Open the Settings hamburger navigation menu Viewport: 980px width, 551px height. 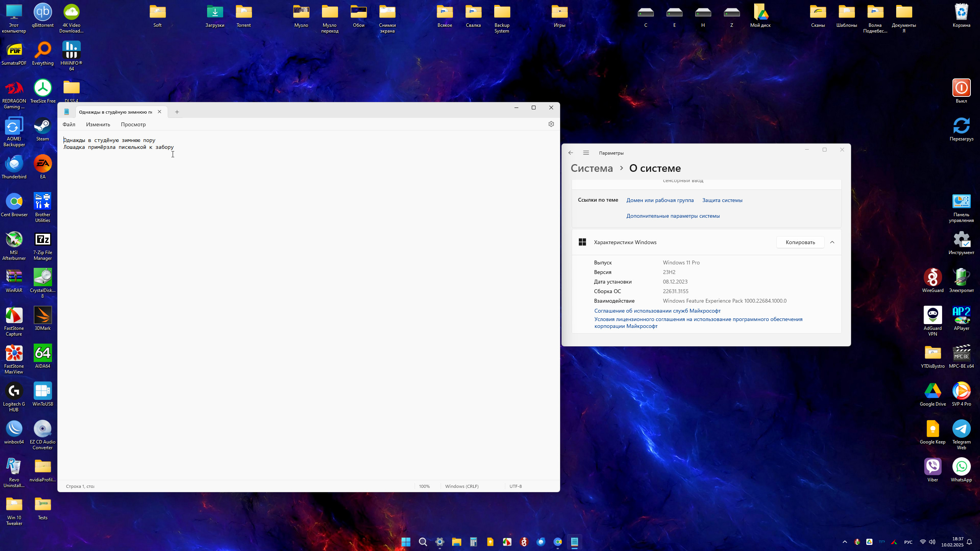(586, 153)
